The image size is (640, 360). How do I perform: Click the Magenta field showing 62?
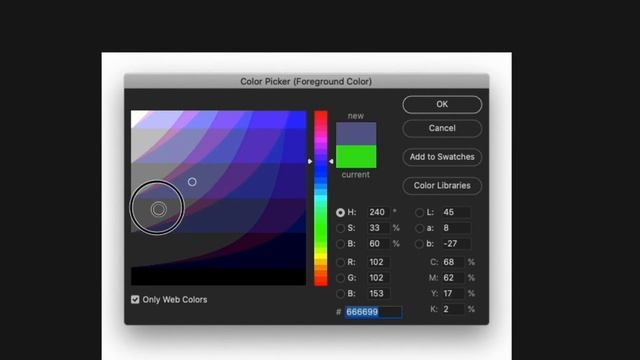click(x=453, y=278)
